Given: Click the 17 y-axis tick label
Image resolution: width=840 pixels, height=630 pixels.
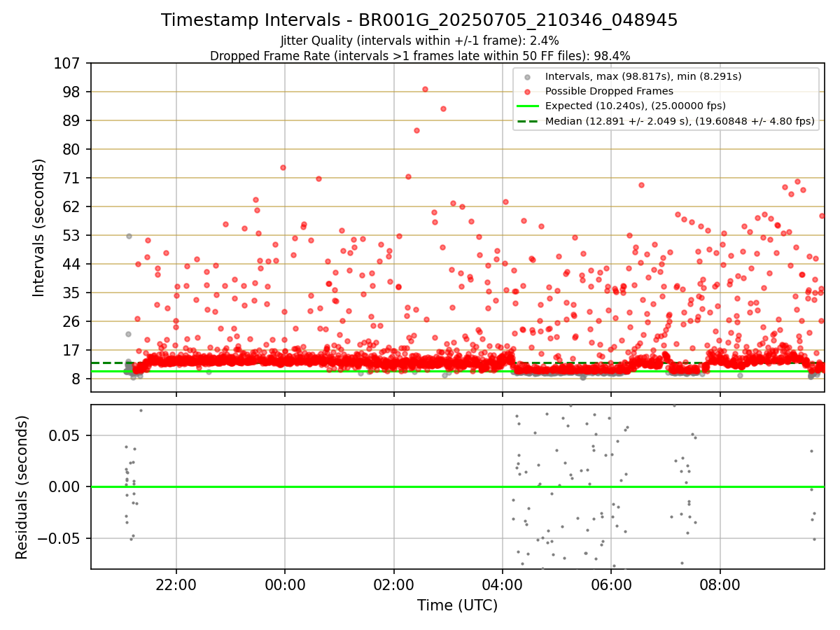Looking at the screenshot, I should 73,350.
